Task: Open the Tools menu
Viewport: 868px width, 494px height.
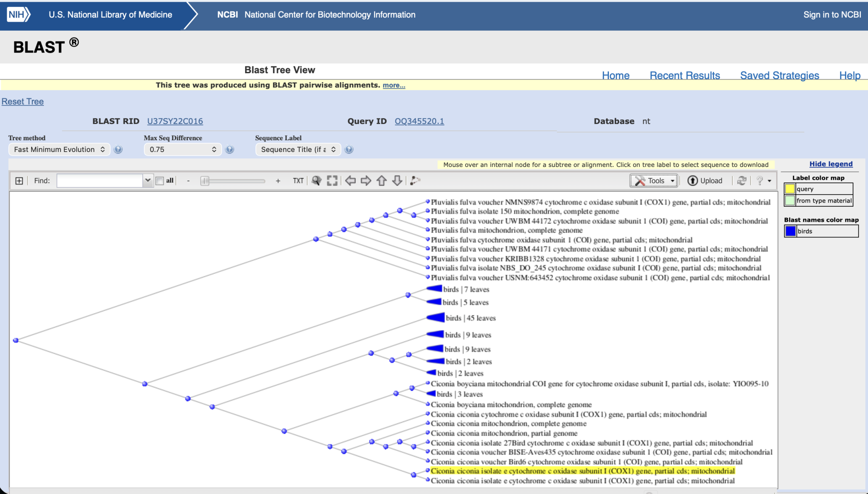Action: pos(654,181)
